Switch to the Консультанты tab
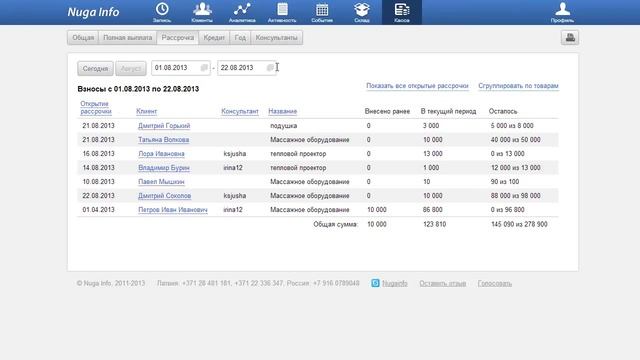Image resolution: width=640 pixels, height=360 pixels. [276, 38]
